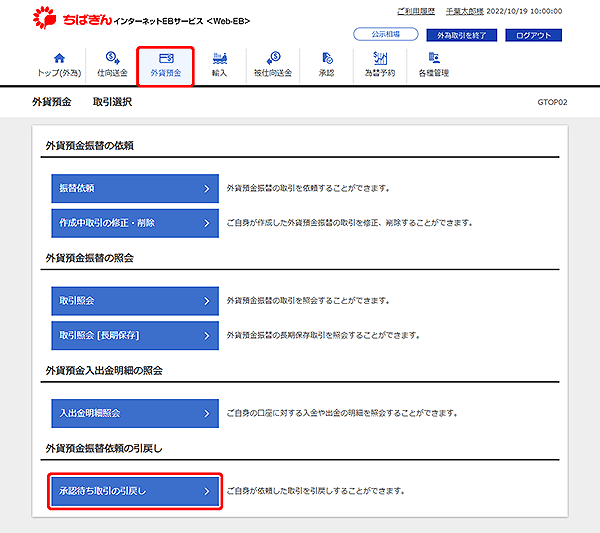Click the 為替予約 chart icon
Viewport: 600px width, 533px height.
380,58
